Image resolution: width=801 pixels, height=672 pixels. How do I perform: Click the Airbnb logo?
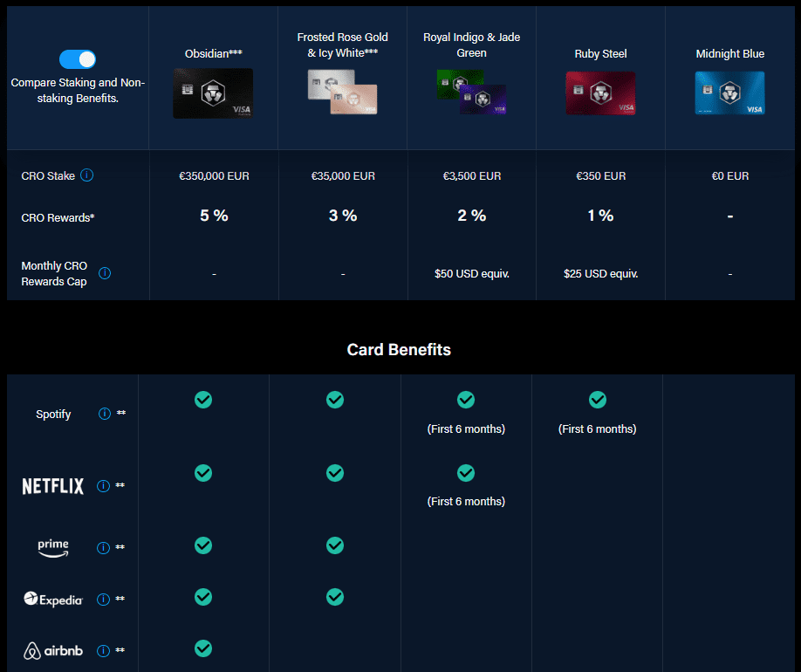pyautogui.click(x=53, y=650)
